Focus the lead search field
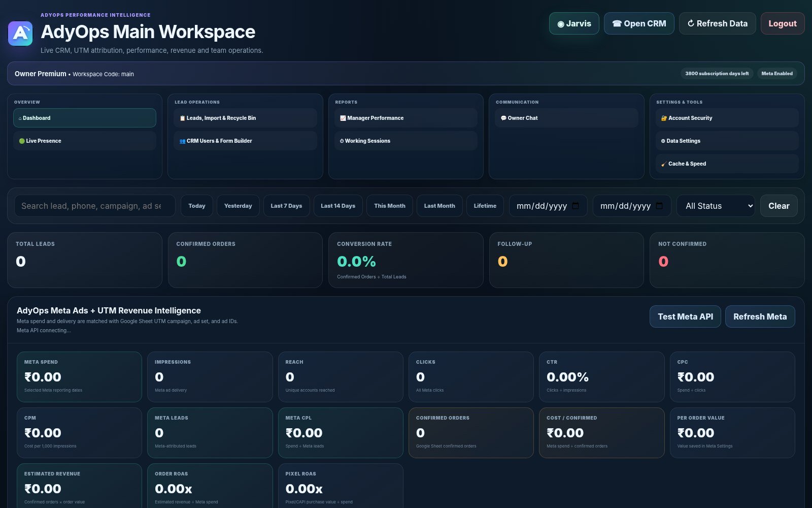 coord(95,206)
